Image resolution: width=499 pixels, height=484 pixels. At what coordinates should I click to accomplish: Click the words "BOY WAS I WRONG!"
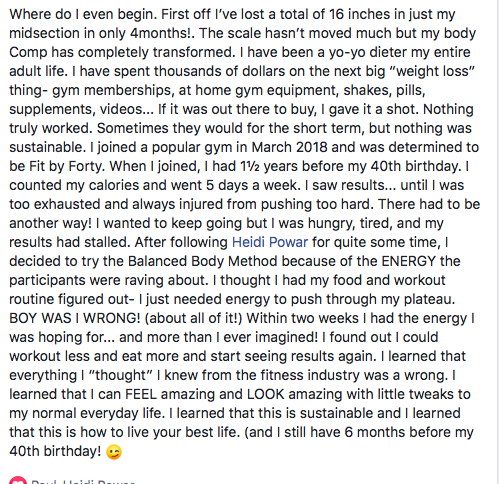(75, 318)
